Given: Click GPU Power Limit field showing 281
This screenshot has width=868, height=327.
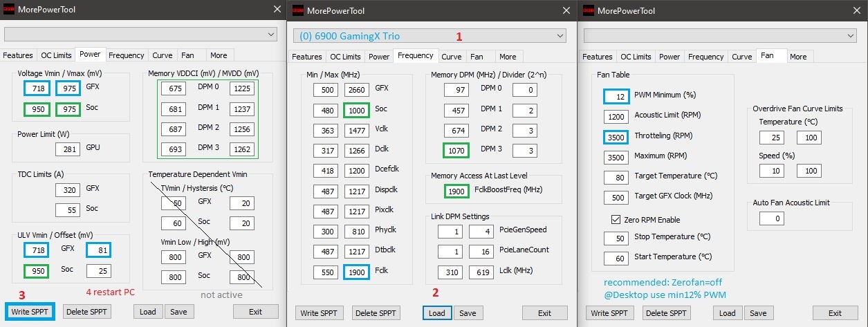Looking at the screenshot, I should click(68, 148).
